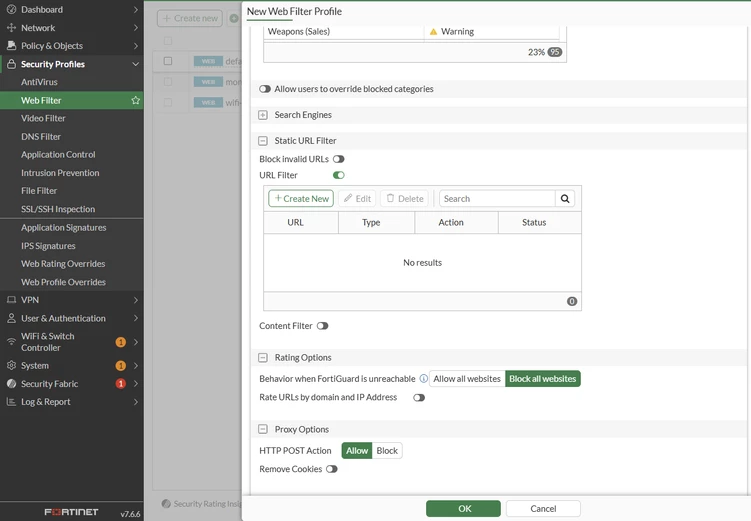This screenshot has height=521, width=751.
Task: Click the Edit URL filter button
Action: 357,199
